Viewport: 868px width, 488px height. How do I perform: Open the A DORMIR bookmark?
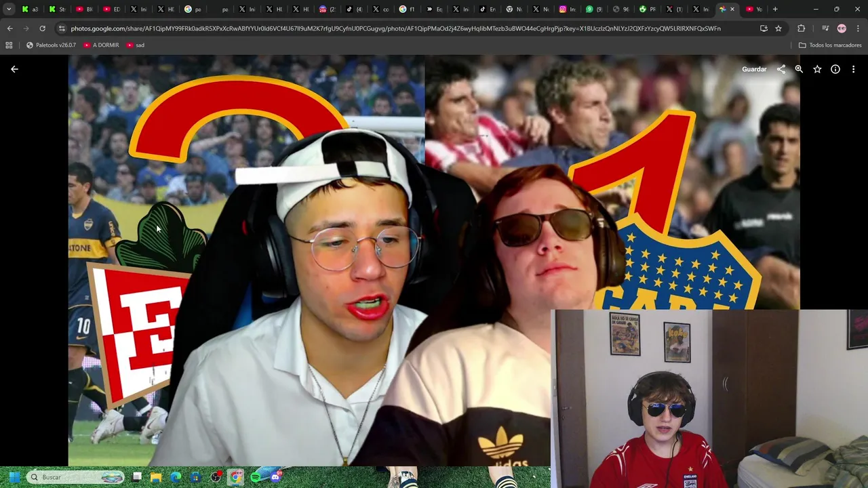pos(101,45)
